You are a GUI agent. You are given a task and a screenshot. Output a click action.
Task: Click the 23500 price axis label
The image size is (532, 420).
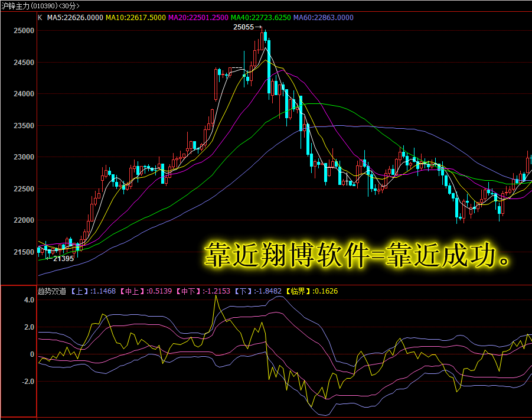[24, 126]
